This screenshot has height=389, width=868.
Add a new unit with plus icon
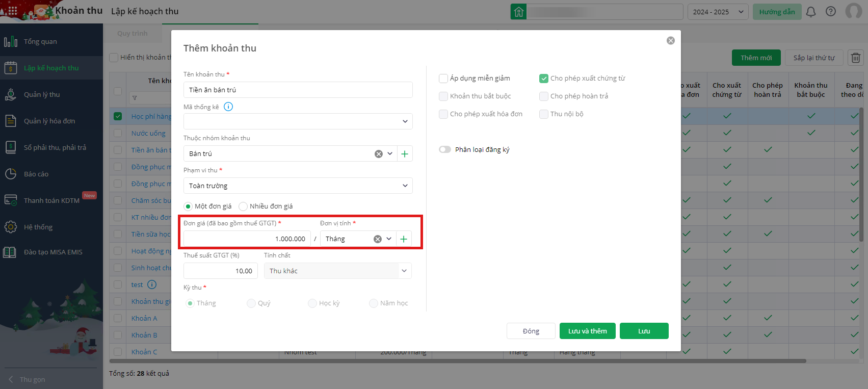pos(404,239)
